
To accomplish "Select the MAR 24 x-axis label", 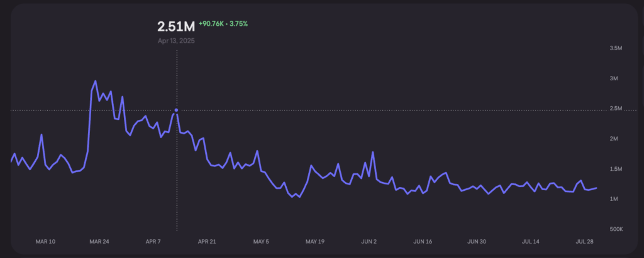I will [99, 241].
